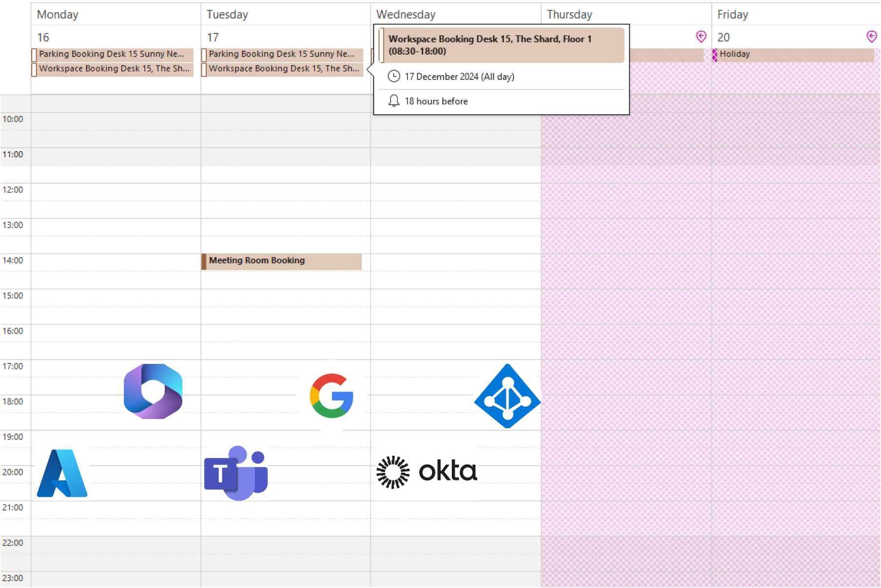Screen dimensions: 881x588
Task: Click the 22:00 time label
Action: [13, 543]
